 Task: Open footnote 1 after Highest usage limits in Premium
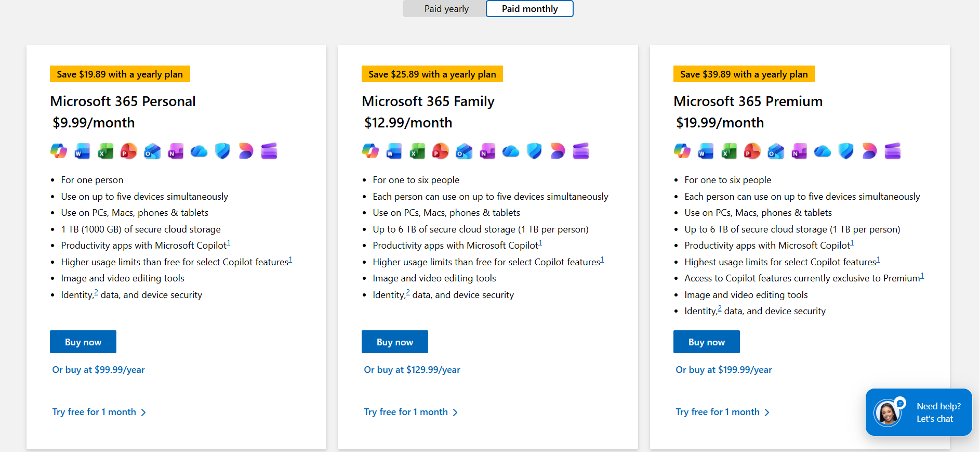coord(878,260)
